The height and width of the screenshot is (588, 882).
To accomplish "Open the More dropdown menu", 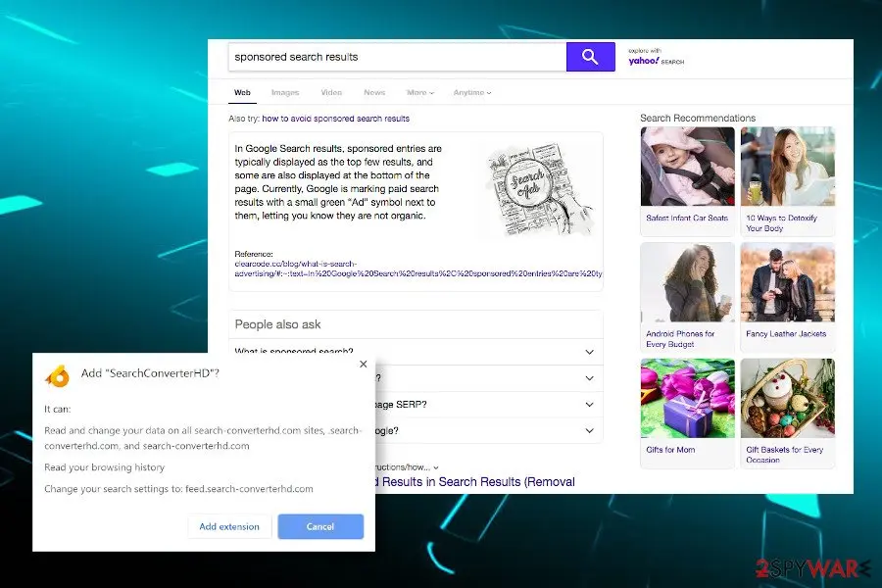I will coord(420,92).
